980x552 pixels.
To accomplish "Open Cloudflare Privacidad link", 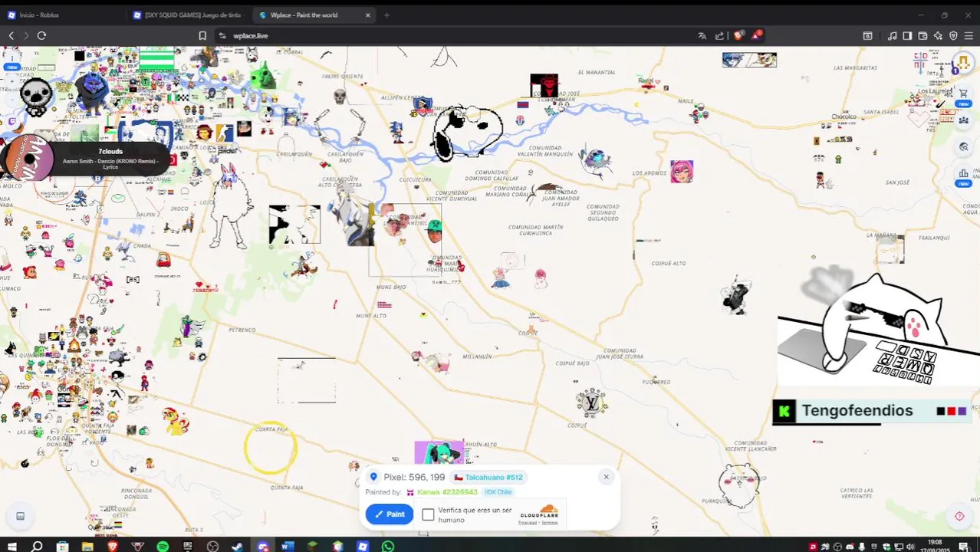I will [x=528, y=523].
